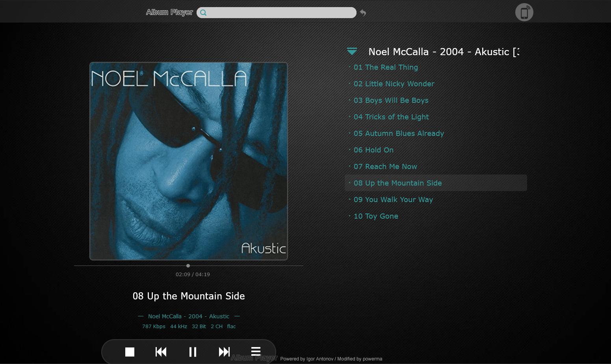The image size is (611, 364).
Task: Play track 01 The Real Thing
Action: (x=386, y=67)
